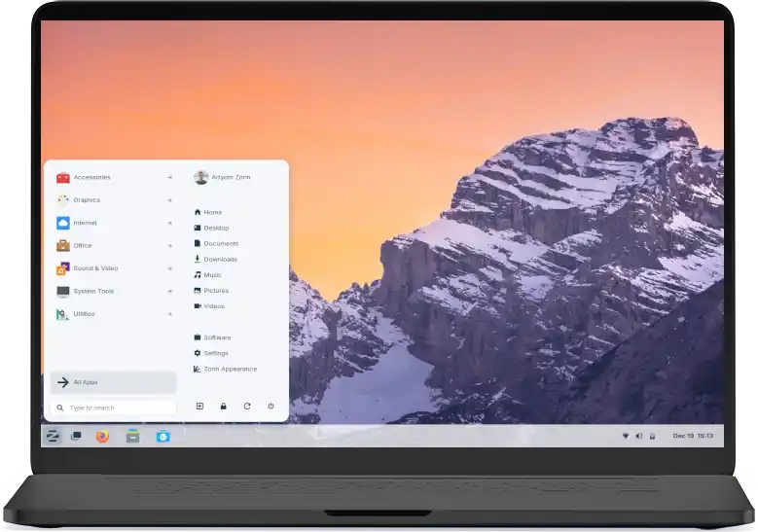Expand the Graphics category arrow
The height and width of the screenshot is (532, 758).
[169, 200]
